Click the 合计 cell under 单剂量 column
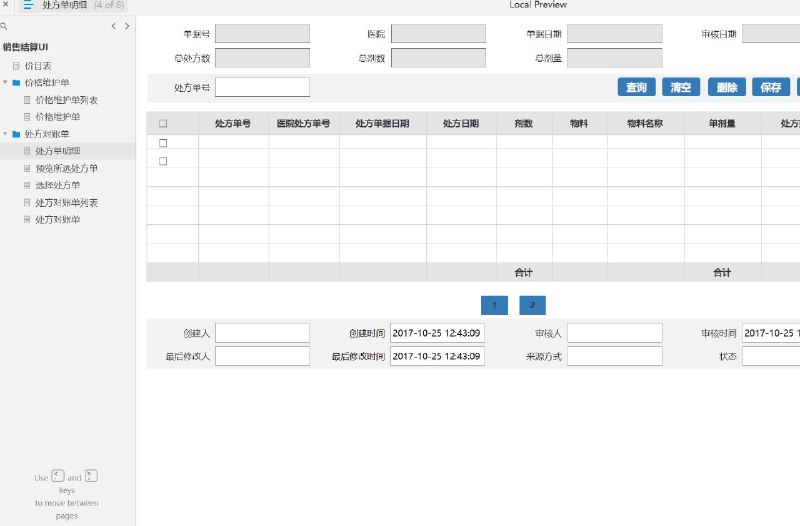800x526 pixels. point(722,272)
